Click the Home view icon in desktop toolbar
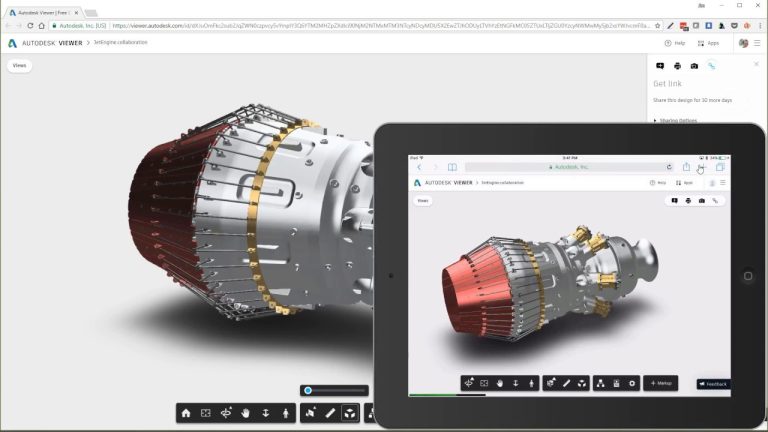 tap(186, 412)
